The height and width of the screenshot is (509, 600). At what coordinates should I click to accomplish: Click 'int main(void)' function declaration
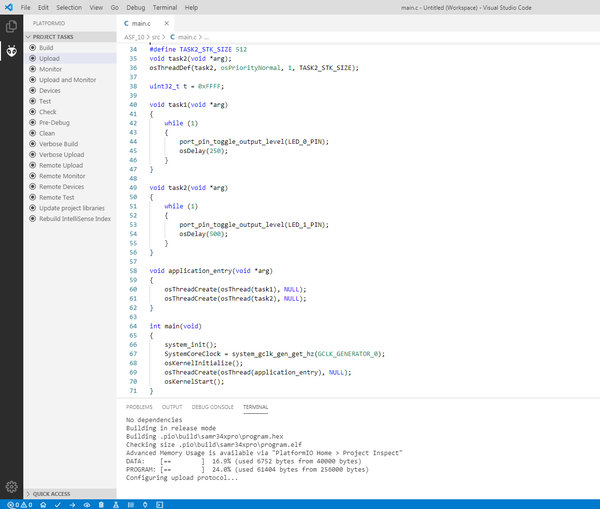click(x=176, y=326)
